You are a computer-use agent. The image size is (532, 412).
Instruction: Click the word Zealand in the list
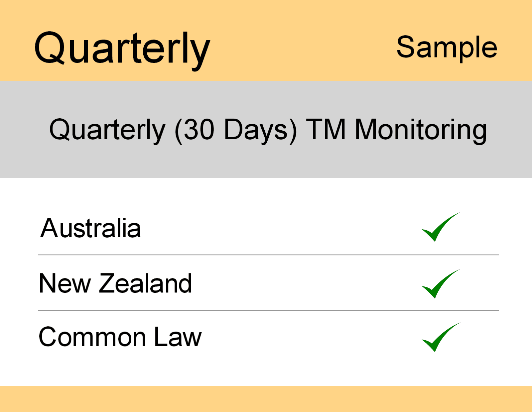145,283
